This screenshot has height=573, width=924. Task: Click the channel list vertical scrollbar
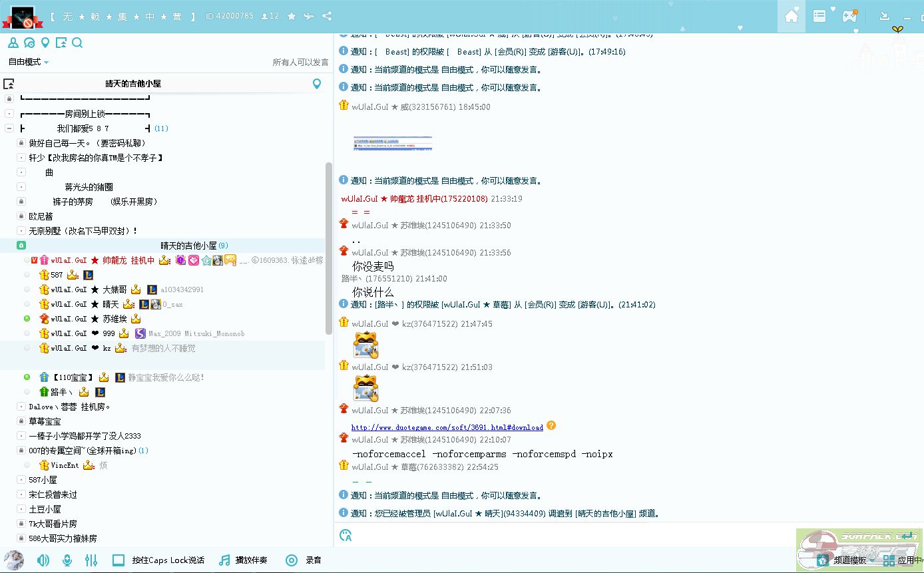(329, 246)
